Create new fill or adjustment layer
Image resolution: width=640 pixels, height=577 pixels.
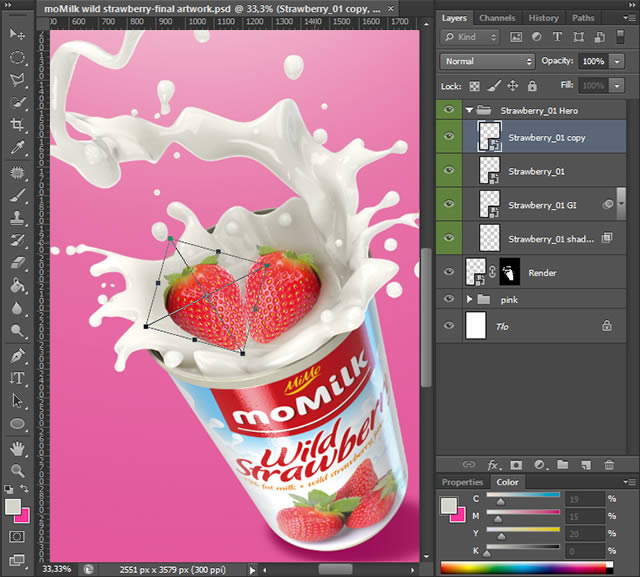540,465
